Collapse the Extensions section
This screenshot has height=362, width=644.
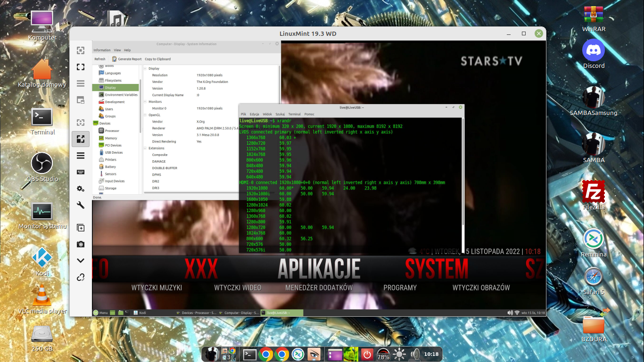[x=145, y=148]
